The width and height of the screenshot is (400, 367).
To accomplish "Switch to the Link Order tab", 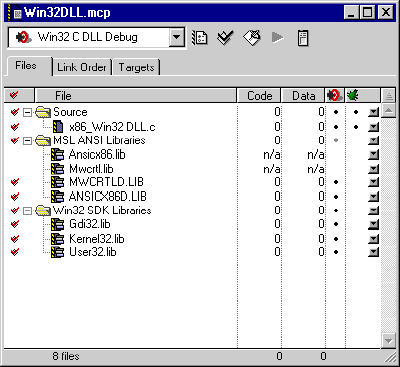I will 82,67.
